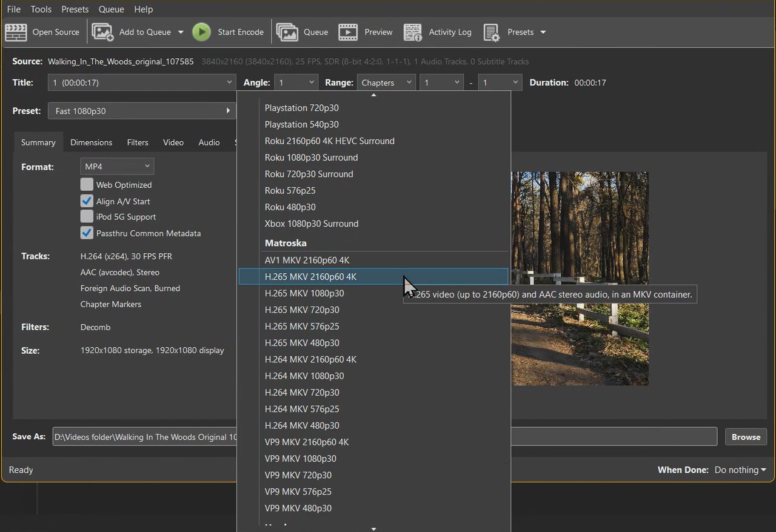776x532 pixels.
Task: Switch to the Summary tab
Action: point(38,142)
